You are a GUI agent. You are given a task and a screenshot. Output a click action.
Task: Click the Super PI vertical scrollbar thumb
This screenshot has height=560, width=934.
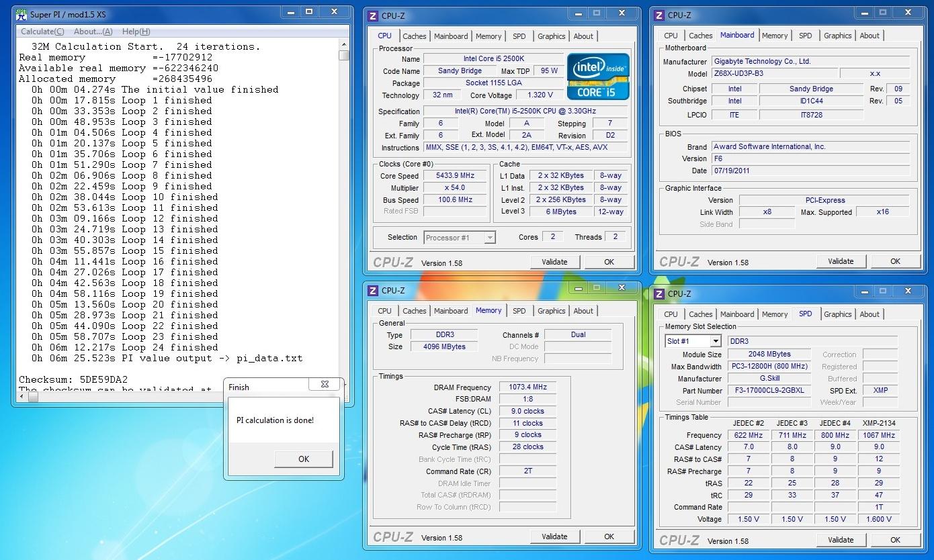(344, 56)
